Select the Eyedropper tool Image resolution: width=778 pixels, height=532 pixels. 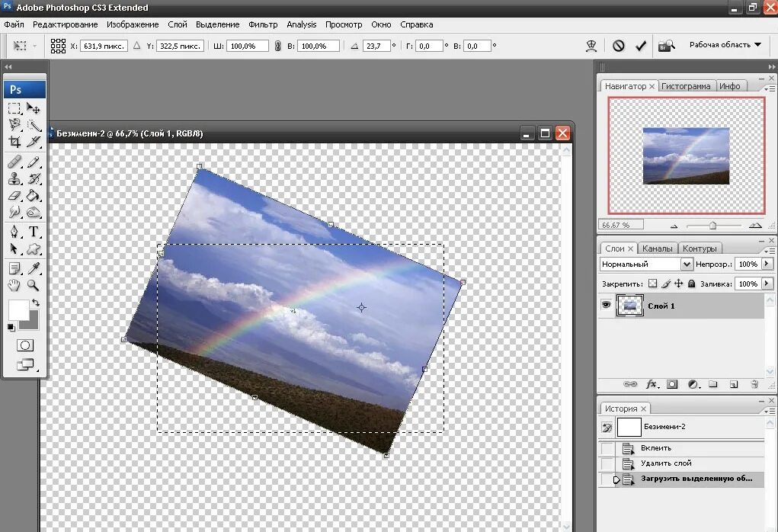coord(34,268)
